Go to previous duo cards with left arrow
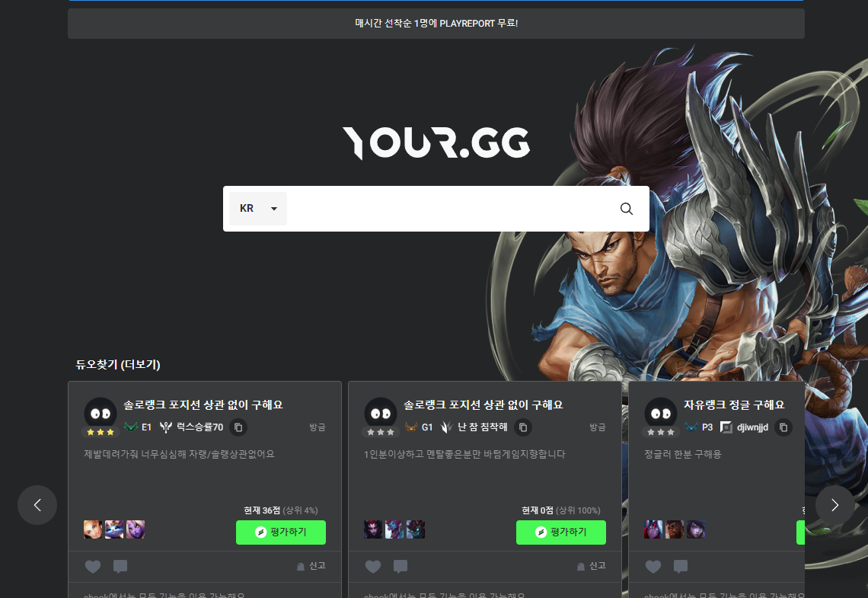 [37, 505]
